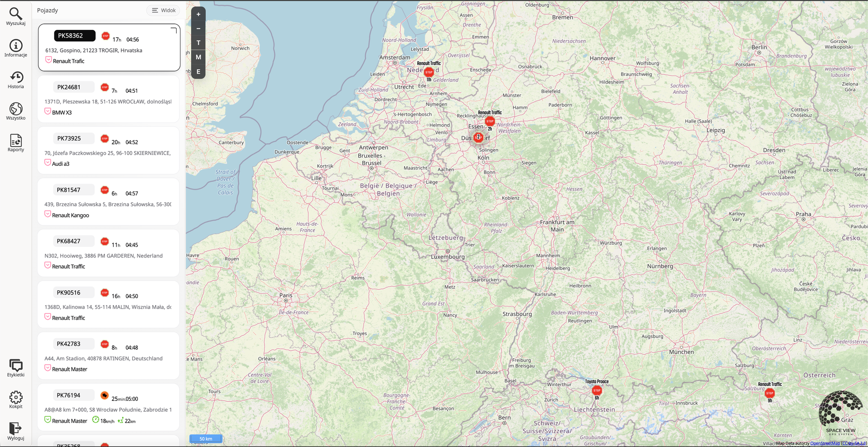
Task: Click Renault Traffic stop marker near Essen
Action: [490, 121]
